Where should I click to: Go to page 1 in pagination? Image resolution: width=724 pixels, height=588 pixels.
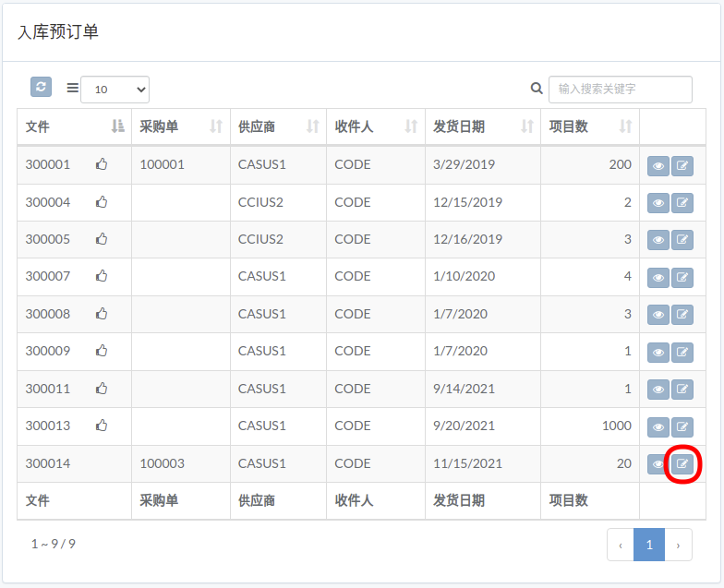648,545
